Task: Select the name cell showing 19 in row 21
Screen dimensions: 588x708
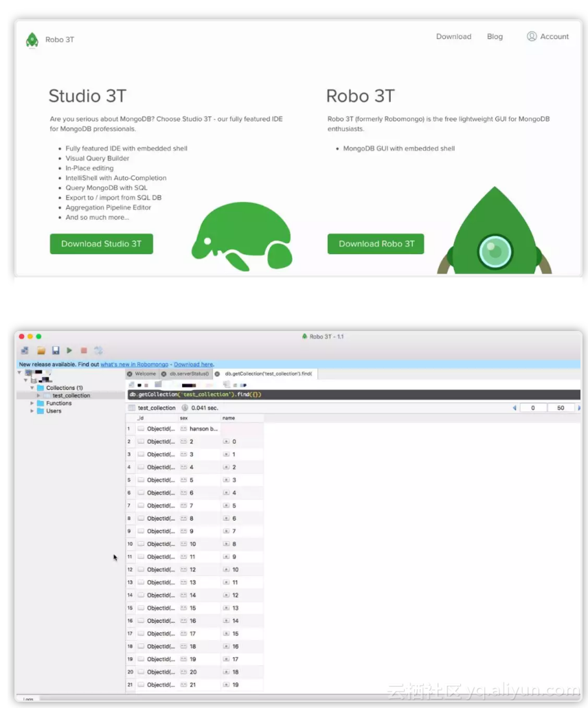Action: pyautogui.click(x=242, y=685)
